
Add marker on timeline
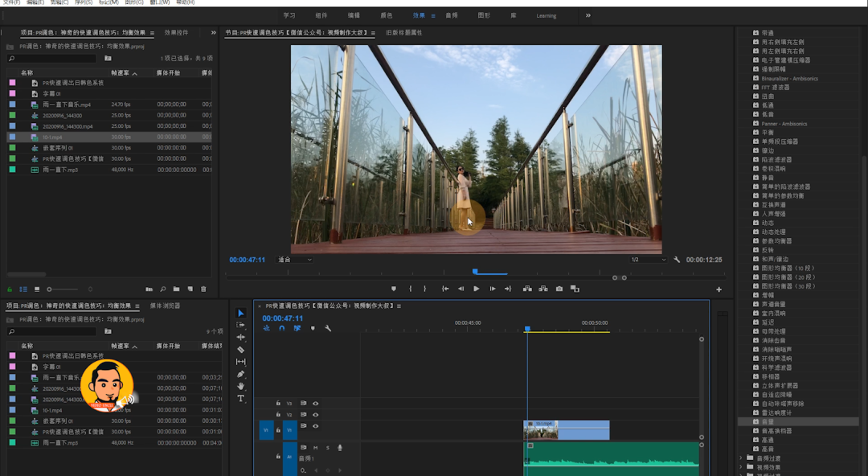point(313,329)
